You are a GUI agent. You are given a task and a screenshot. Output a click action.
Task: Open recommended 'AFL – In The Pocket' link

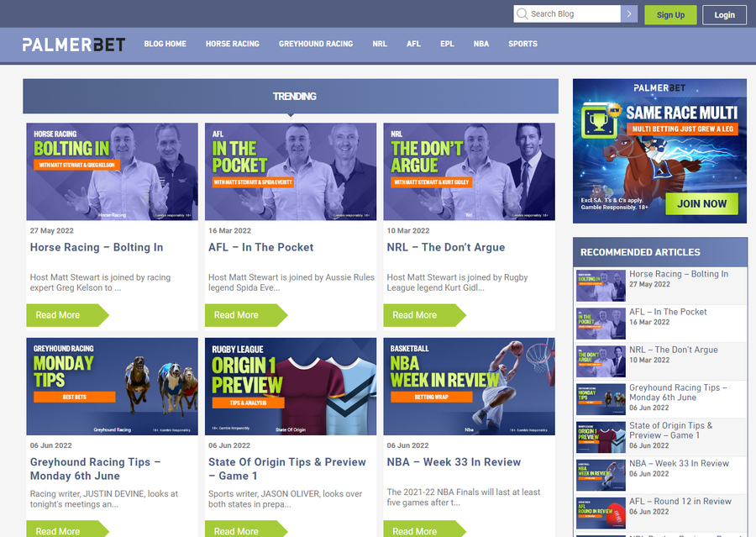[x=668, y=312]
